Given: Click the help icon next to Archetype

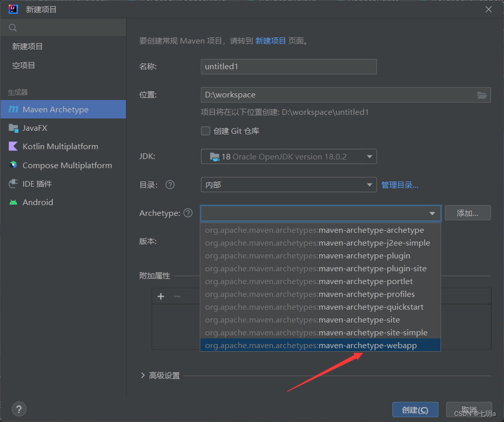Looking at the screenshot, I should 188,213.
